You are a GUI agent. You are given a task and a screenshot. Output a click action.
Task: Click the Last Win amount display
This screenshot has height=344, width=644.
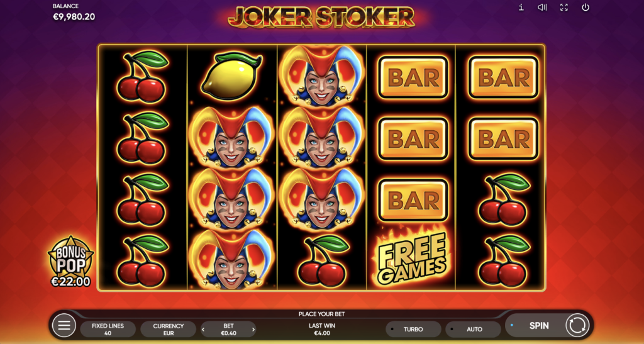(322, 330)
